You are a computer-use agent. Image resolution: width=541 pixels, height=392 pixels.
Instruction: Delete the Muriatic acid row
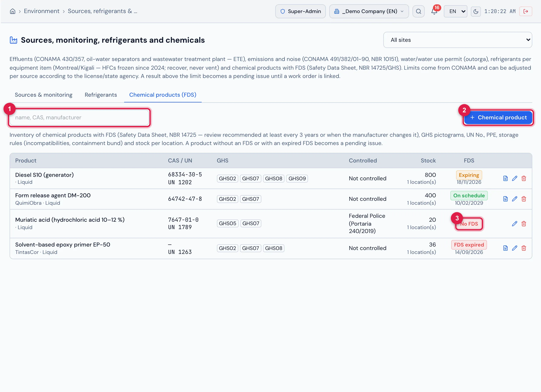click(x=524, y=224)
